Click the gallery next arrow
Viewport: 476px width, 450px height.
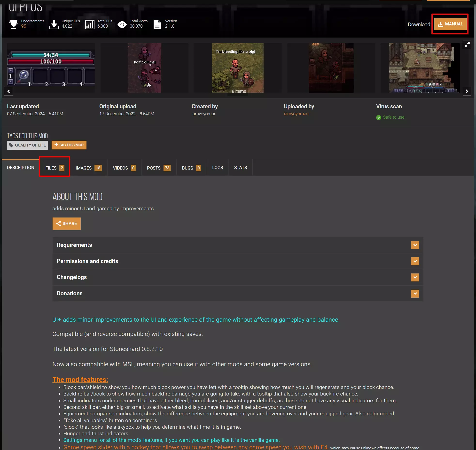467,91
